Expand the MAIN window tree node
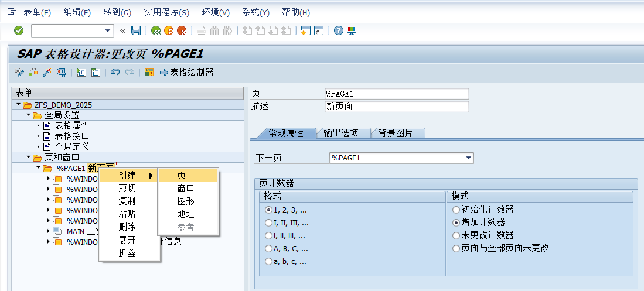The width and height of the screenshot is (644, 291). 49,231
